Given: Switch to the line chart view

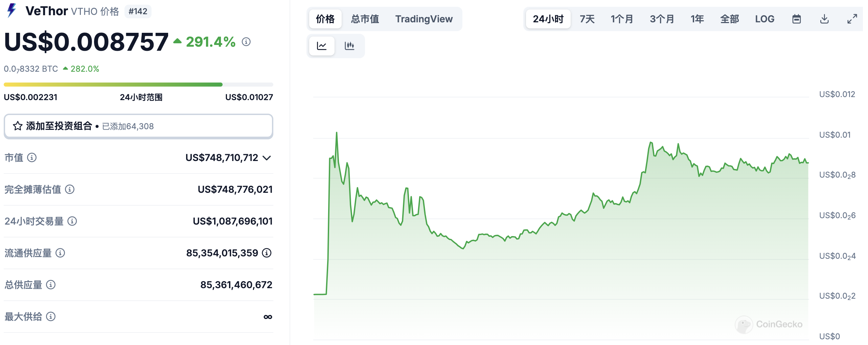Looking at the screenshot, I should pos(322,46).
